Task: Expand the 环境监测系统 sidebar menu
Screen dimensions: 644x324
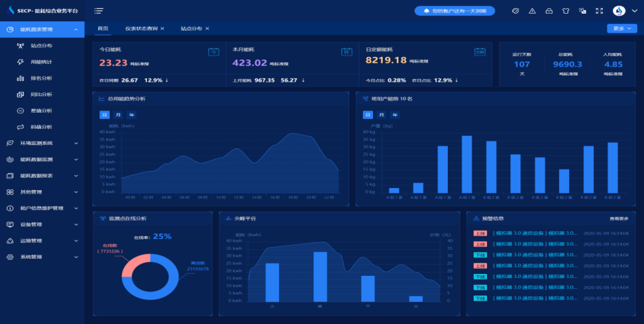Action: point(41,143)
